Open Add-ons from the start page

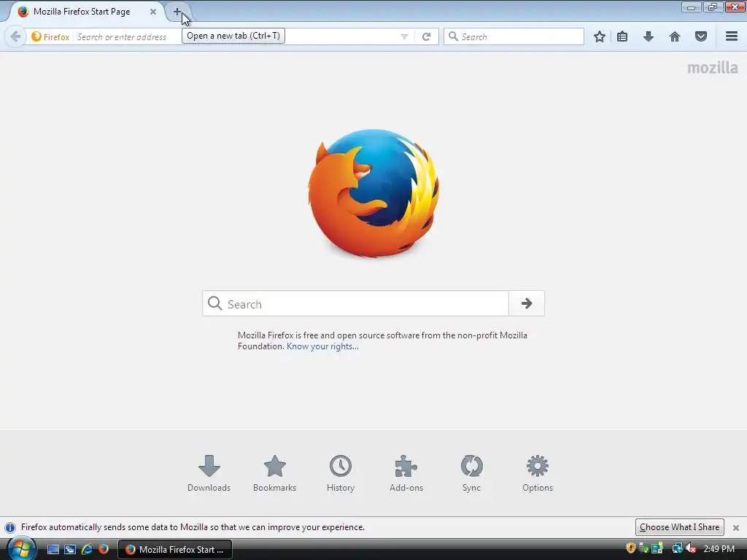click(x=406, y=474)
